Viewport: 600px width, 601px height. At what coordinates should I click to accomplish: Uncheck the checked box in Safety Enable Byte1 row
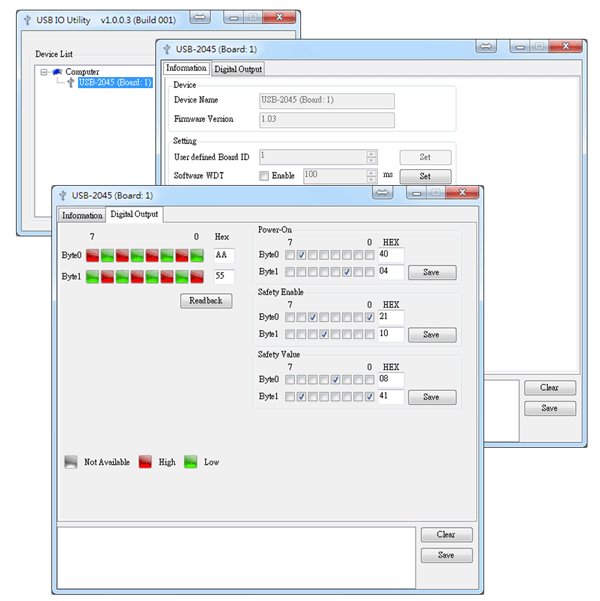coord(324,335)
